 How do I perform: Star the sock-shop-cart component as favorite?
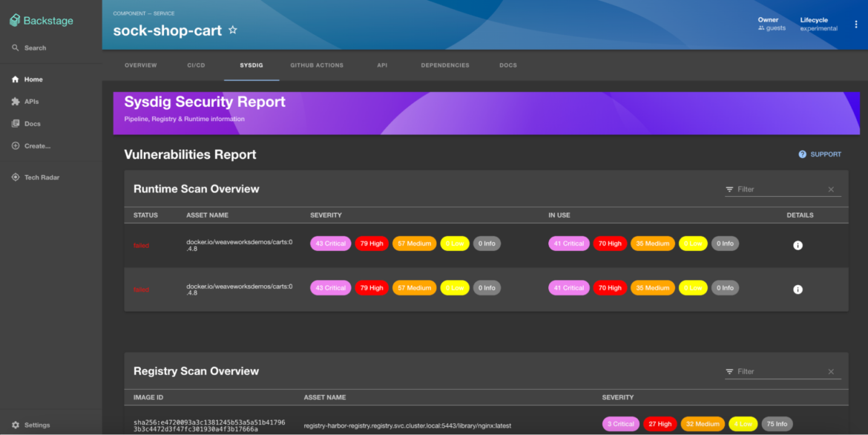pos(233,30)
